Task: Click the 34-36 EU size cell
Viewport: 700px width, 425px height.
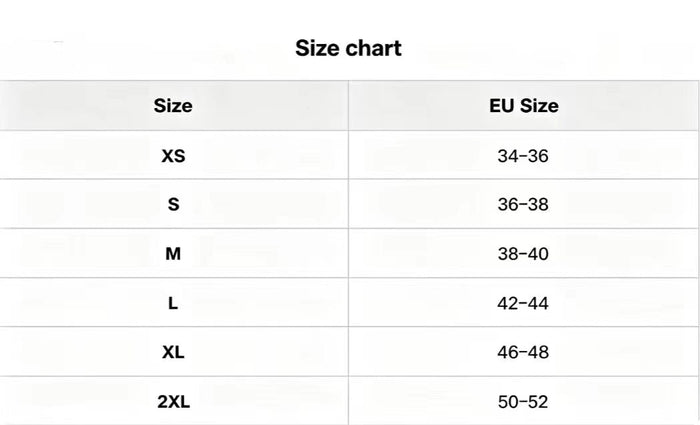Action: [x=523, y=156]
